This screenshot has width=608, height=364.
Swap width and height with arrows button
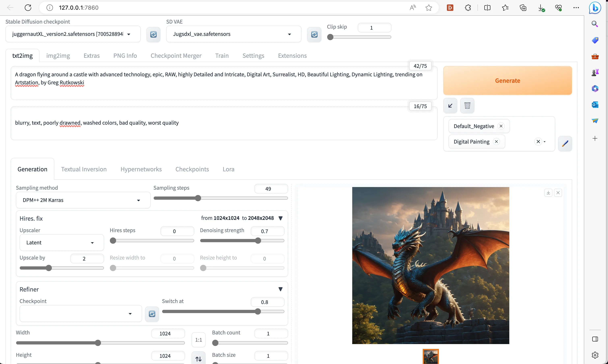(198, 359)
